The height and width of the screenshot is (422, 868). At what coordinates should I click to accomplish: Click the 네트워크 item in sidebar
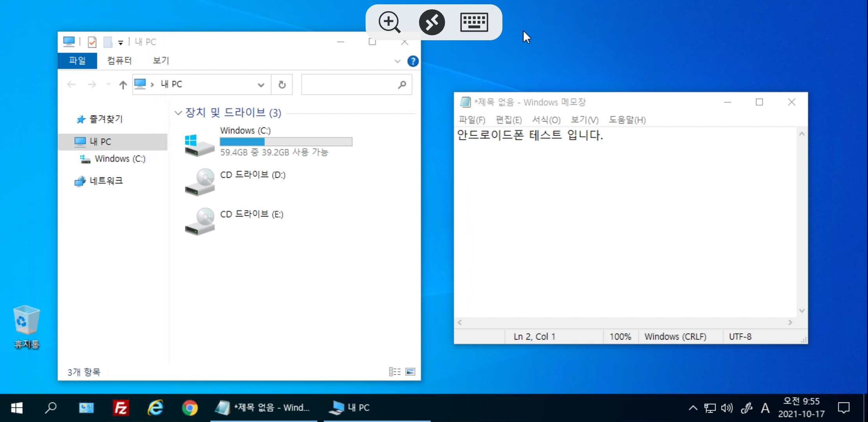point(106,181)
